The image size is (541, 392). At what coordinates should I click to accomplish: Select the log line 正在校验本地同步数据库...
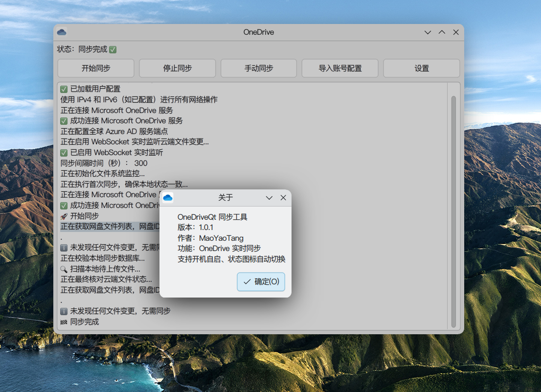pos(102,258)
